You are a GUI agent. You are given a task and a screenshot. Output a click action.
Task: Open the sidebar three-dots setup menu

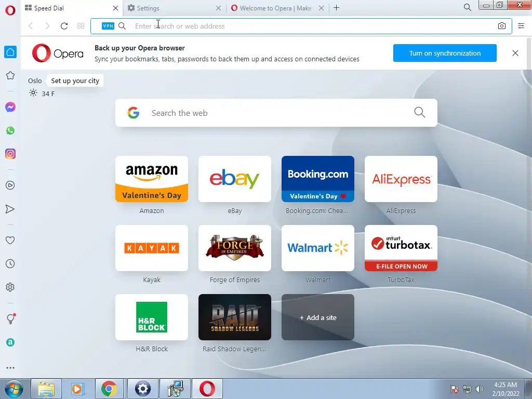click(x=10, y=368)
